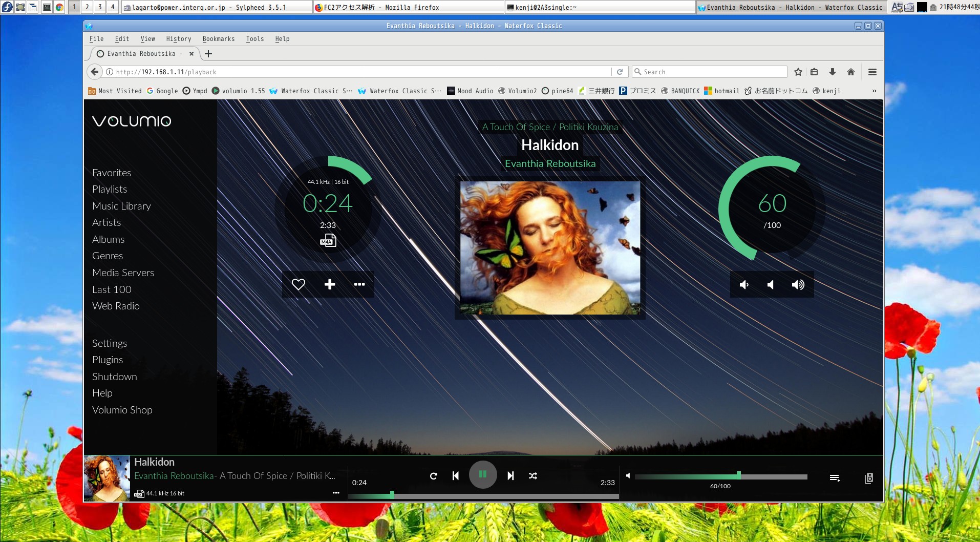Open the Bookmarks menu

pyautogui.click(x=218, y=39)
